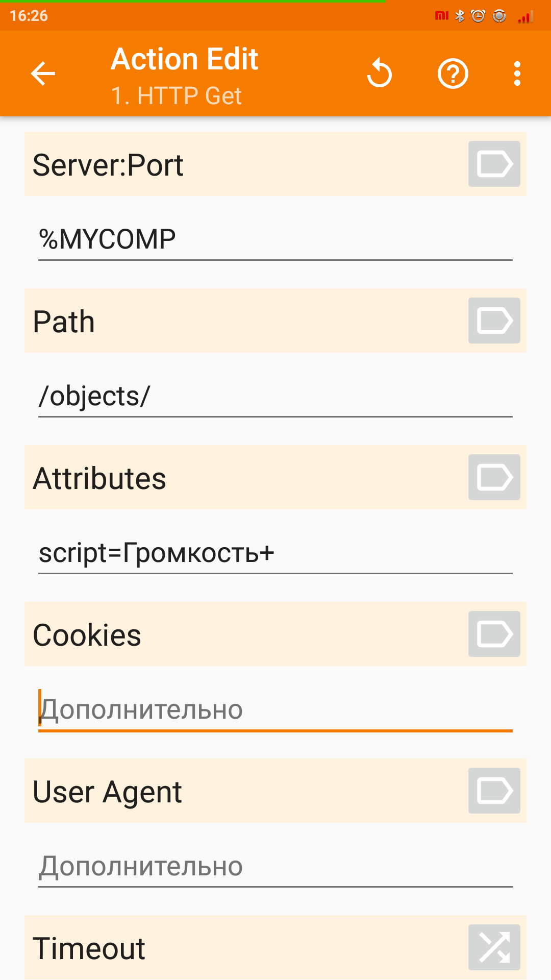
Task: Tap the Attributes section label
Action: 99,477
